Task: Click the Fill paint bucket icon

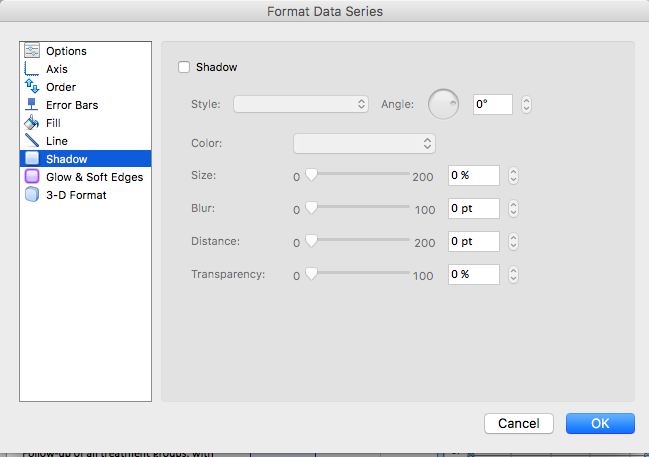Action: pos(31,123)
